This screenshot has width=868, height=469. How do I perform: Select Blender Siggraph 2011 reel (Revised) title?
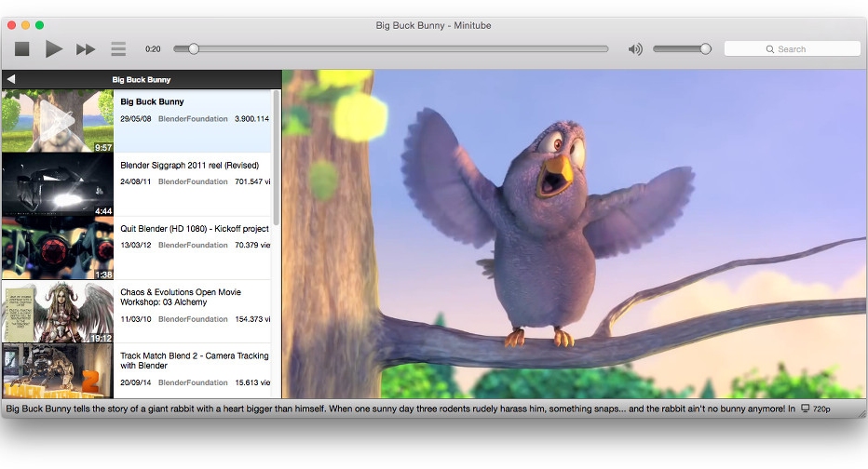189,166
